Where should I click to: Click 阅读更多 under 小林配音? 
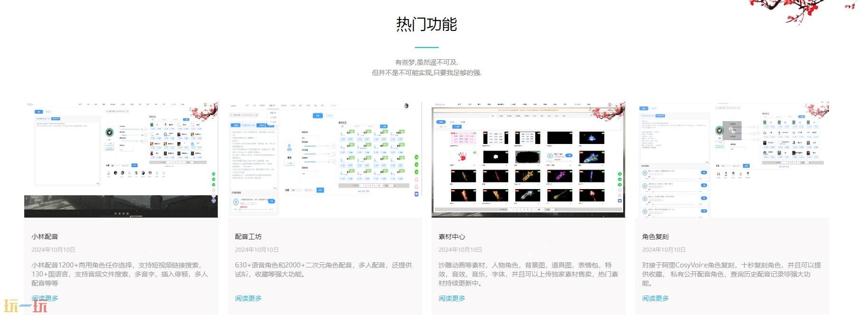tap(45, 298)
